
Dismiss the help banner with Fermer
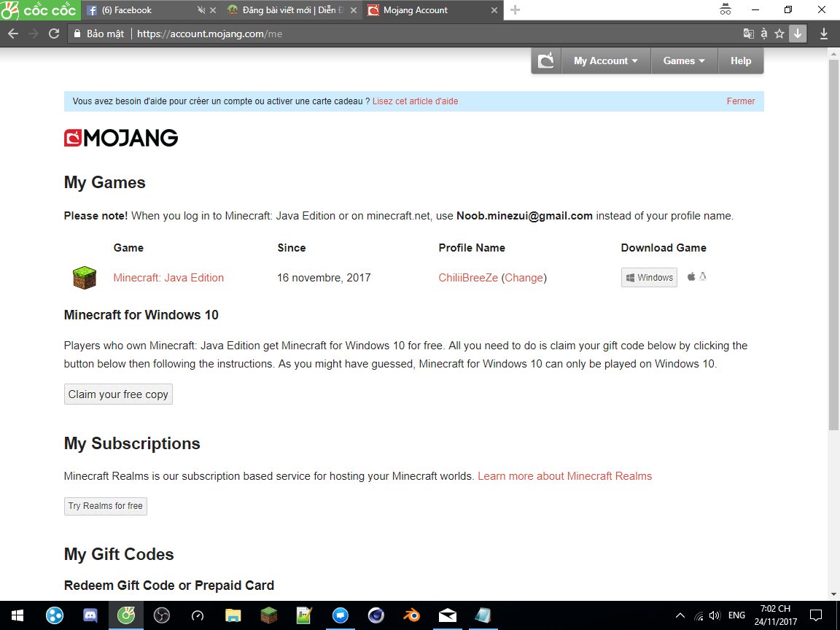tap(740, 101)
